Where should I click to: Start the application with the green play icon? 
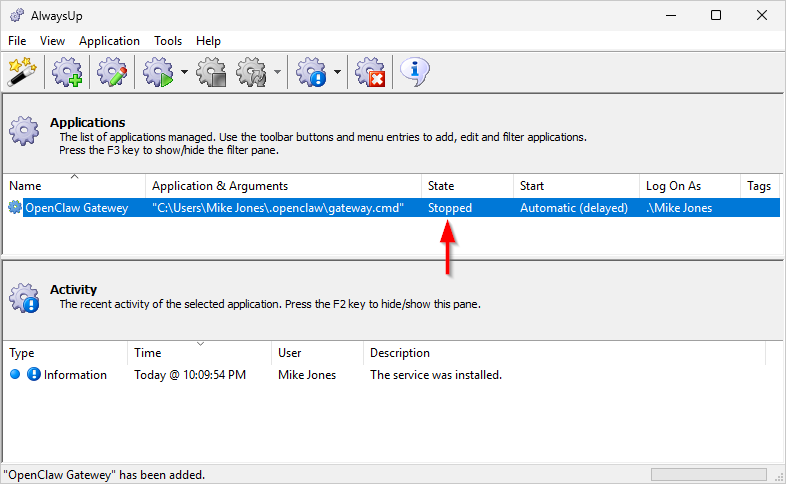pos(158,72)
